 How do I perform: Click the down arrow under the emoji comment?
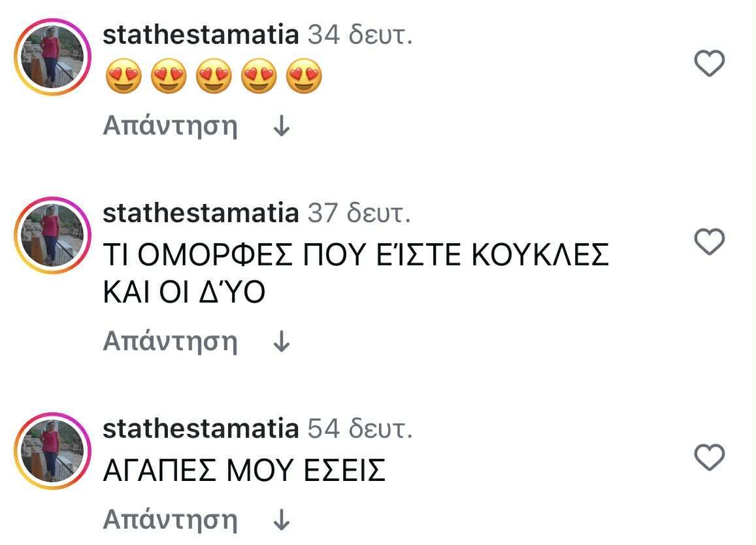(281, 126)
